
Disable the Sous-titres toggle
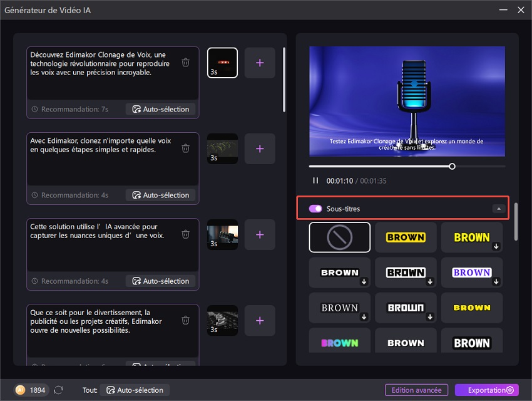pos(315,209)
